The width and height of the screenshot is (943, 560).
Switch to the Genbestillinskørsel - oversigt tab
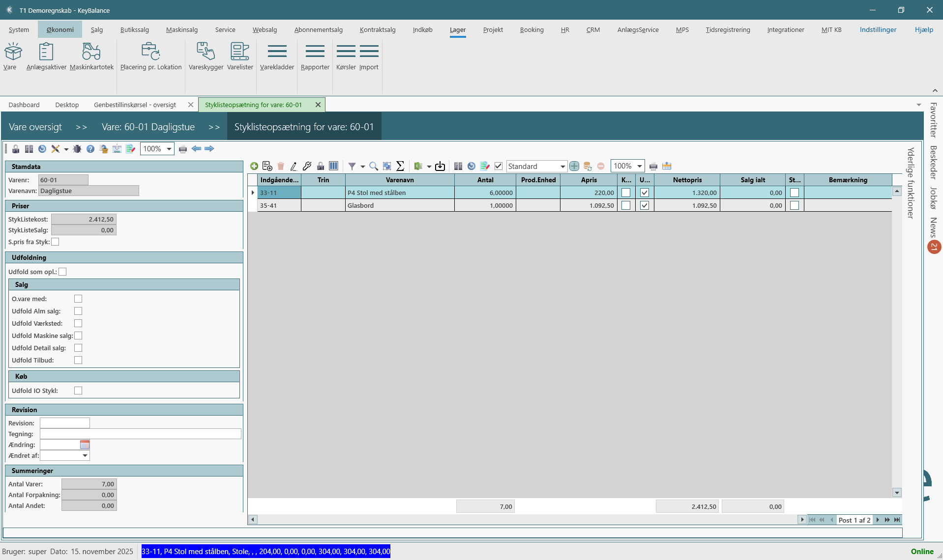[135, 105]
